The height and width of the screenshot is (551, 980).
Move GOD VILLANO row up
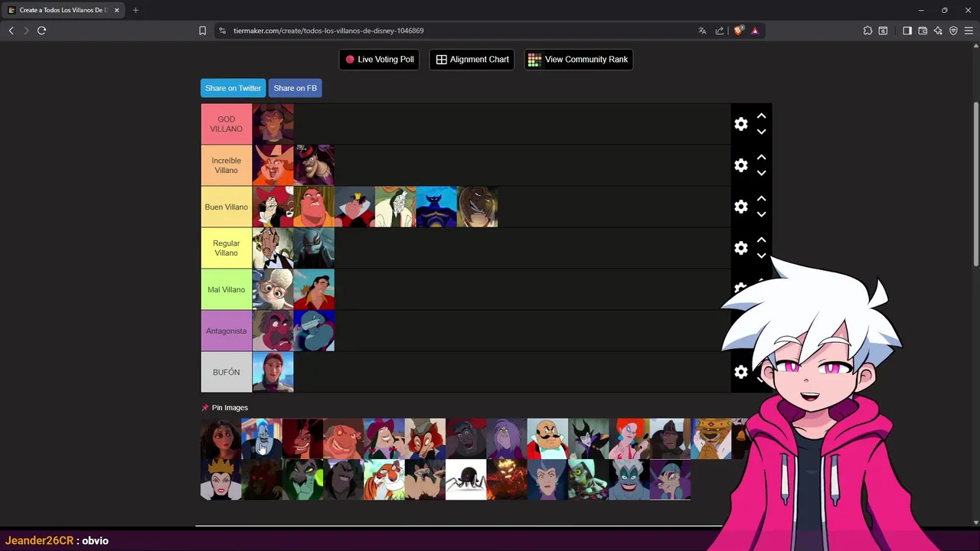761,116
